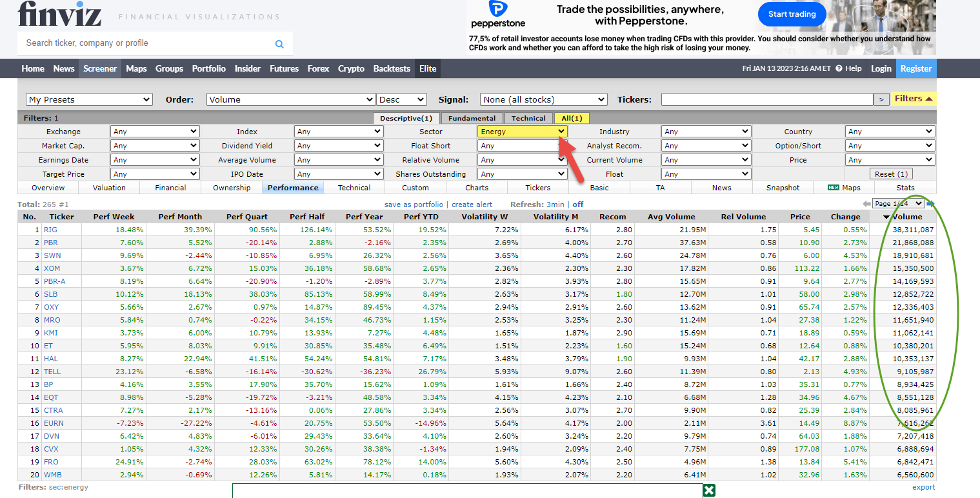The width and height of the screenshot is (980, 498).
Task: Open the Analyst Recom. dropdown
Action: pos(706,146)
